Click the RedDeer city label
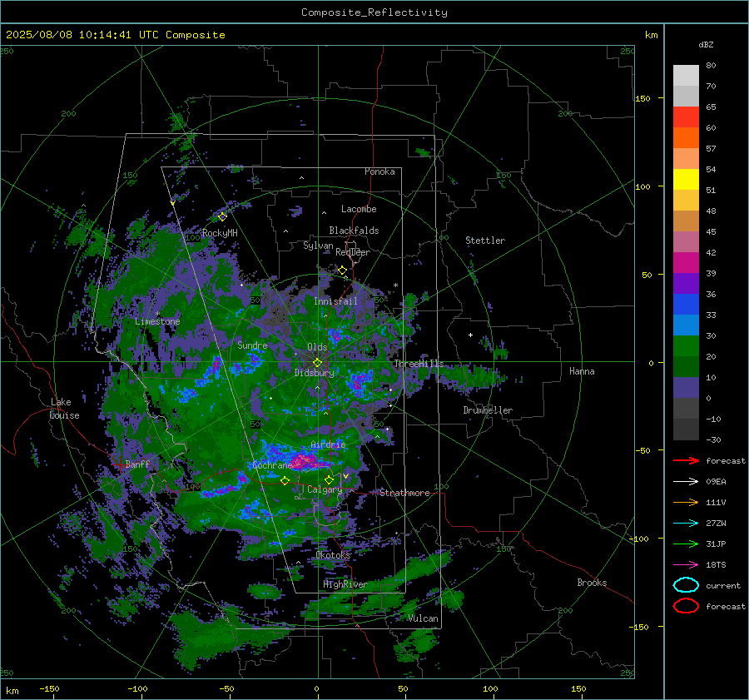This screenshot has height=700, width=749. (x=353, y=252)
